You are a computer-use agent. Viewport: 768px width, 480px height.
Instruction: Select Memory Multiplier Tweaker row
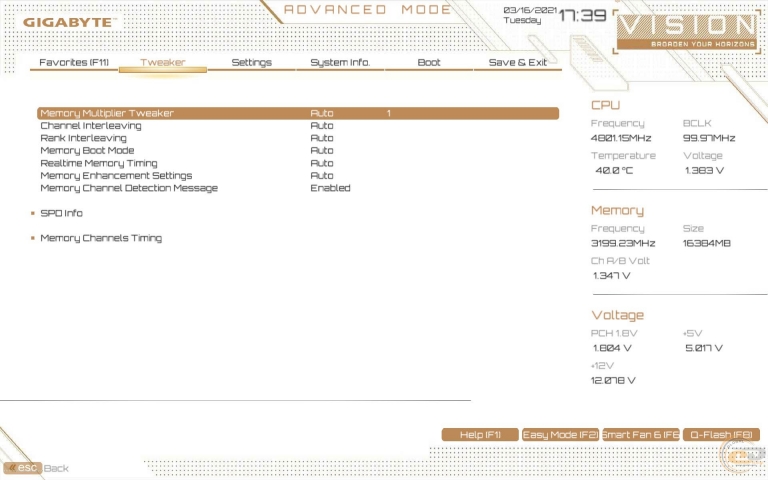point(298,113)
